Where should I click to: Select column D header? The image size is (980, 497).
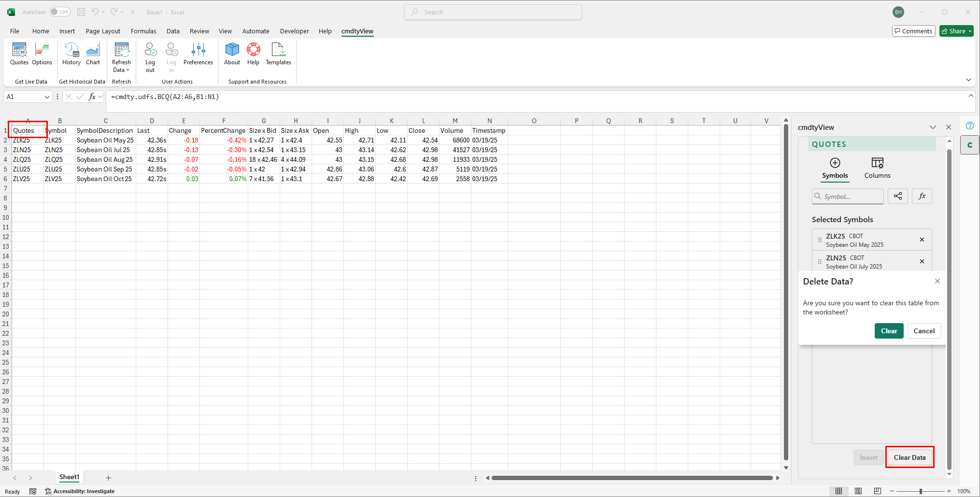[x=152, y=121]
